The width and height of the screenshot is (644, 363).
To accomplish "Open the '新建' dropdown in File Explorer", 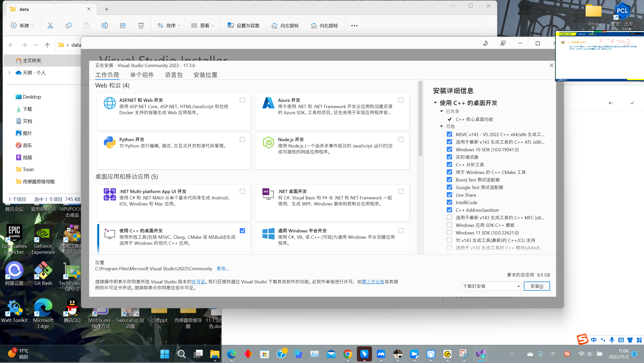I will pyautogui.click(x=22, y=25).
